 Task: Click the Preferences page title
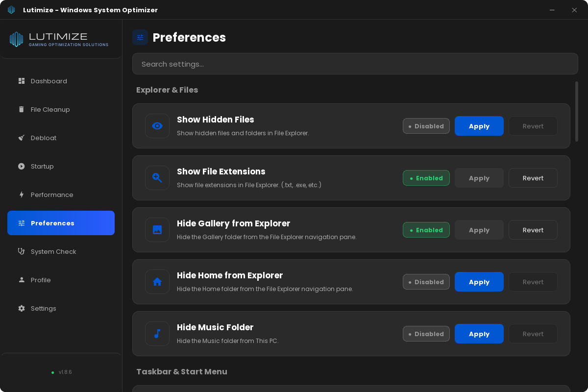189,37
